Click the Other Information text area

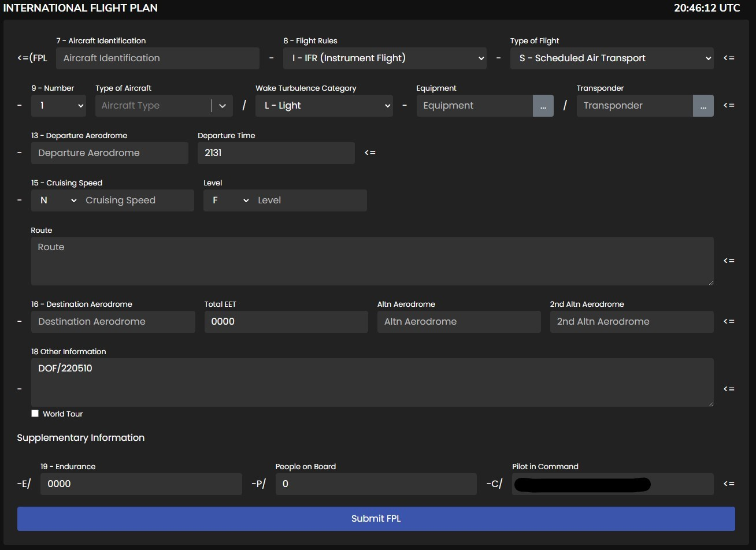pos(372,382)
